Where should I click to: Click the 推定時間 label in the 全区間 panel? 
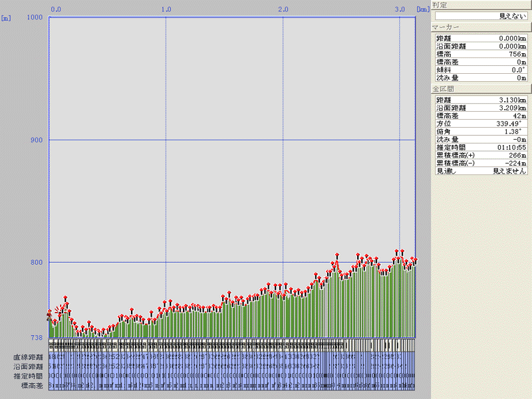451,147
